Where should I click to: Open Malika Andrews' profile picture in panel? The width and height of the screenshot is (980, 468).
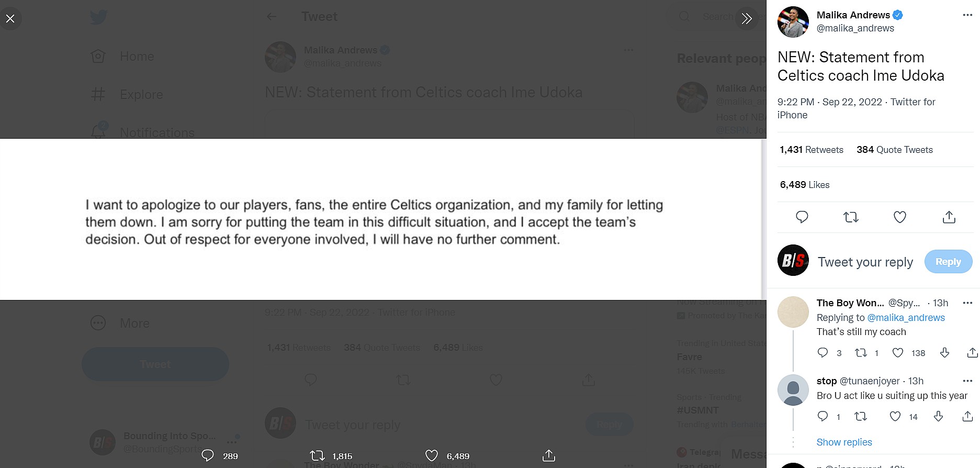tap(793, 22)
